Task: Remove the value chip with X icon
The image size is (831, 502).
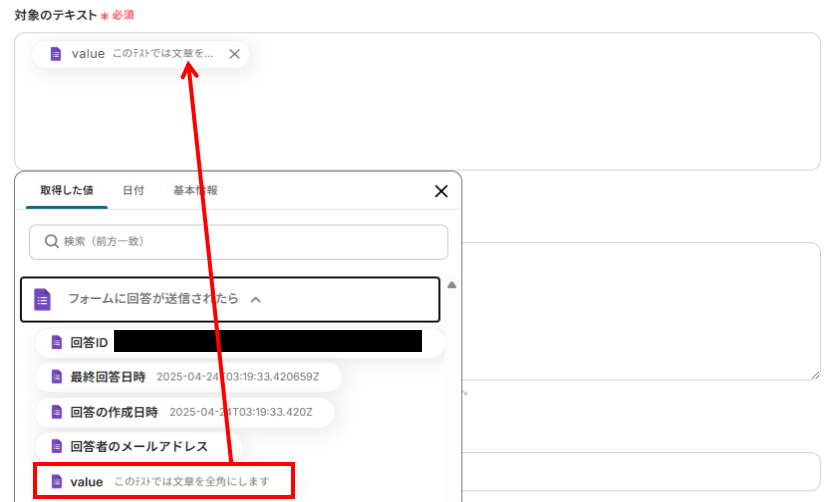Action: (x=234, y=54)
